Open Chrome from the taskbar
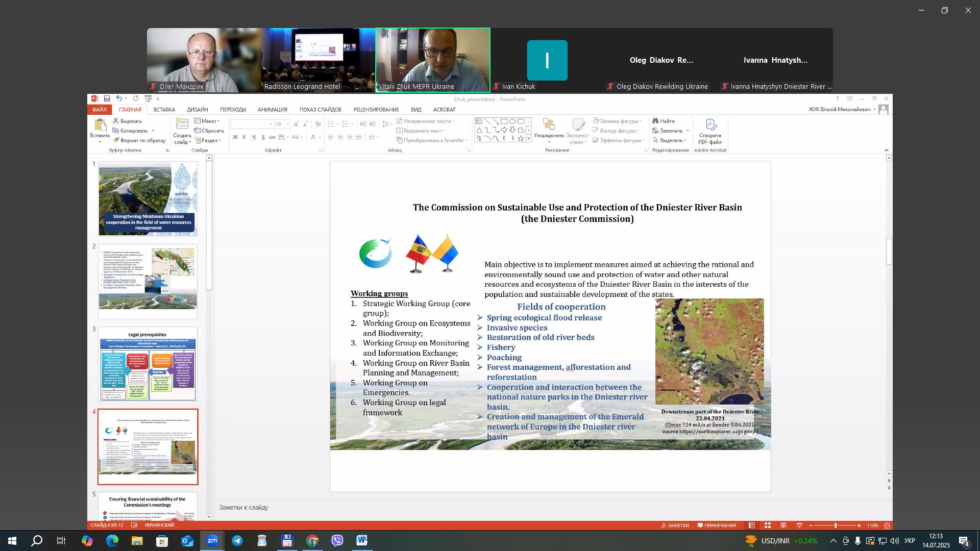The image size is (980, 551). (312, 541)
